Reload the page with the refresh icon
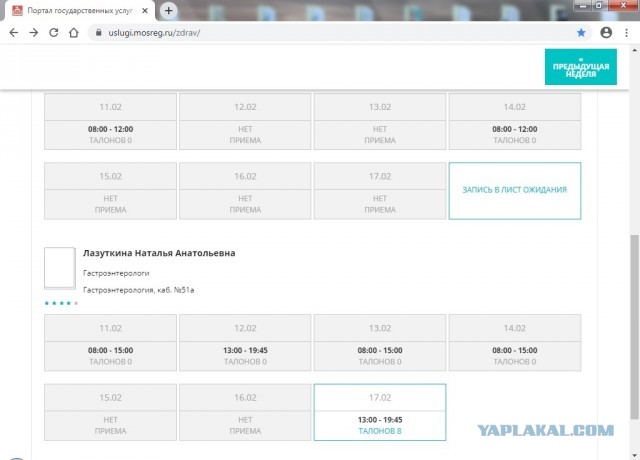This screenshot has width=640, height=460. point(53,33)
